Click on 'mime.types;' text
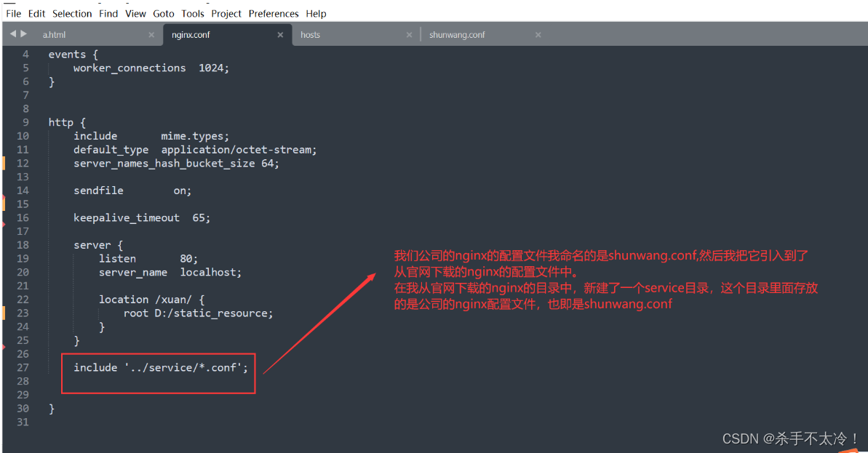Screen dimensions: 868x453 pyautogui.click(x=195, y=136)
